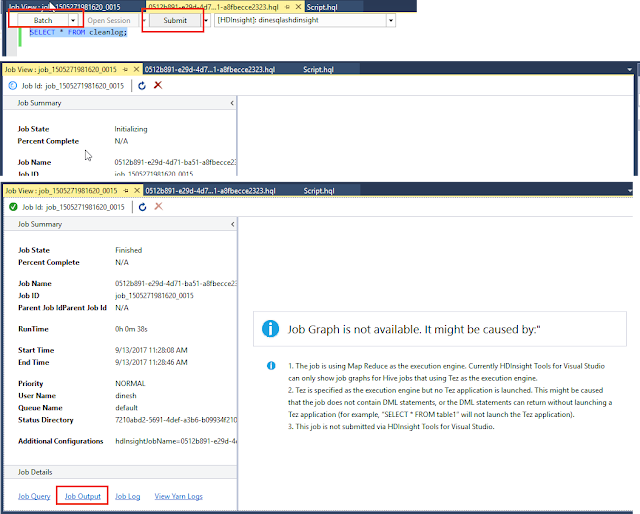
Task: Open tab list arrow in Initializing job panel
Action: pos(629,70)
